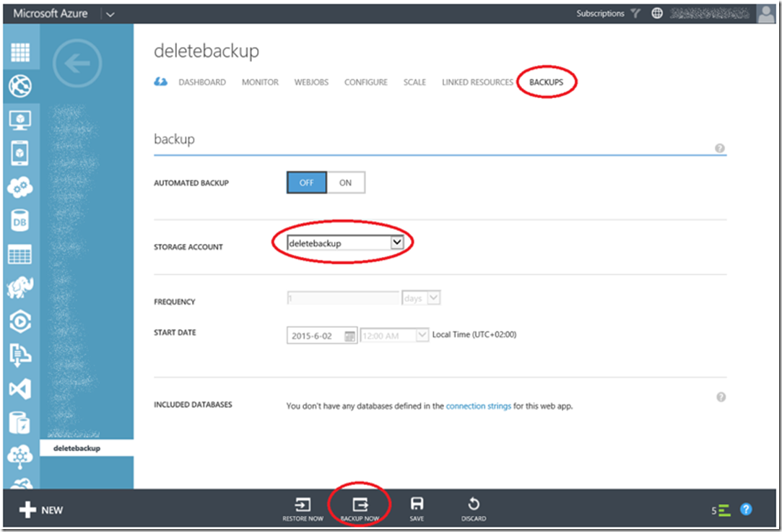782x532 pixels.
Task: Click the Included Databases label
Action: click(193, 404)
